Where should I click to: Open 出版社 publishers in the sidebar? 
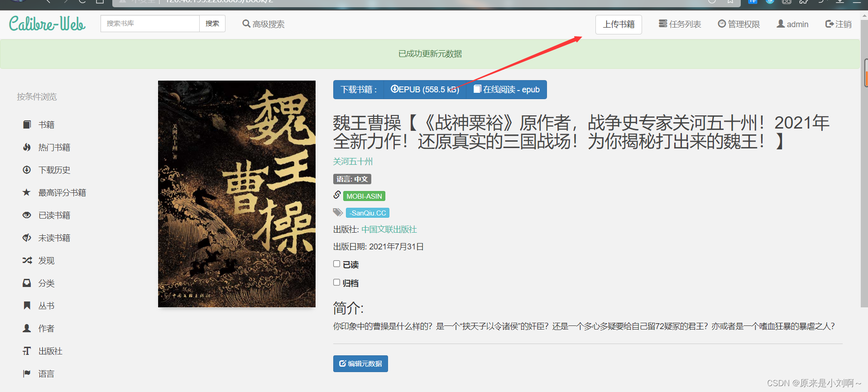click(x=50, y=351)
